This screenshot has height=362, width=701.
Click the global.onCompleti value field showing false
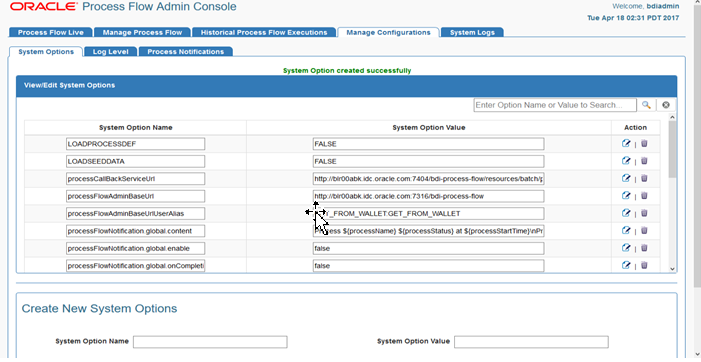tap(428, 266)
